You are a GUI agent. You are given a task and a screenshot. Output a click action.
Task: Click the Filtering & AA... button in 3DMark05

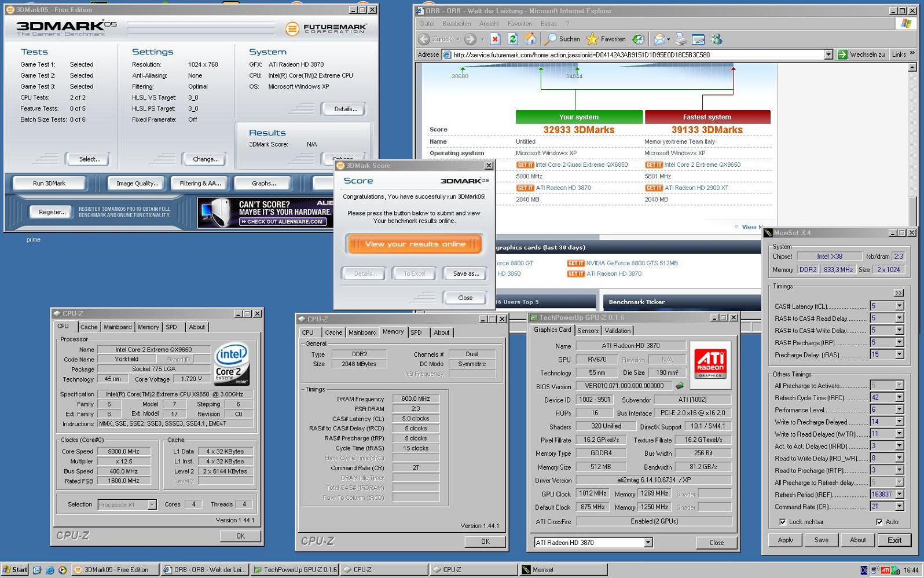[x=200, y=184]
